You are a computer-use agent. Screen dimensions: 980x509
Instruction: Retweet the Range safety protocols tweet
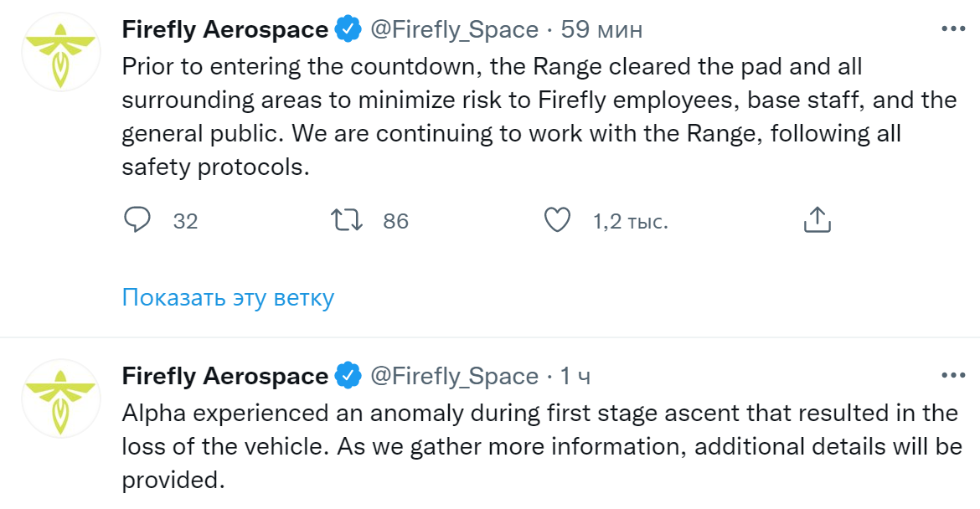[x=347, y=220]
